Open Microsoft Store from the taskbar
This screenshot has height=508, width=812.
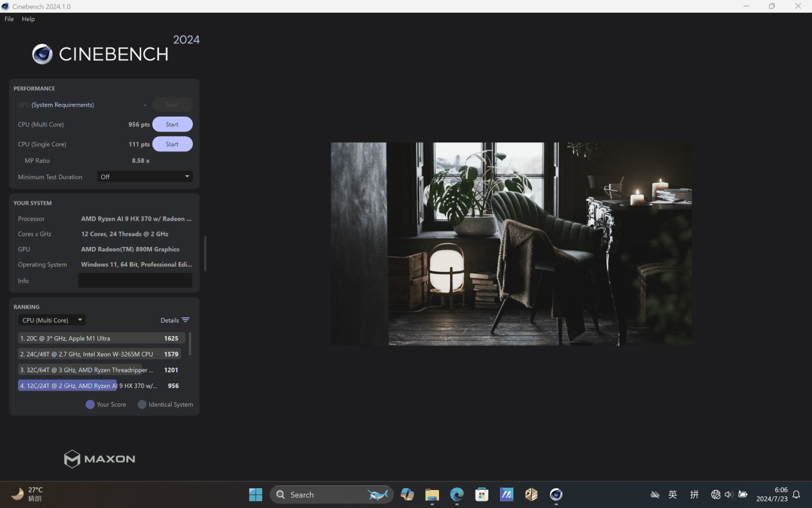coord(482,495)
